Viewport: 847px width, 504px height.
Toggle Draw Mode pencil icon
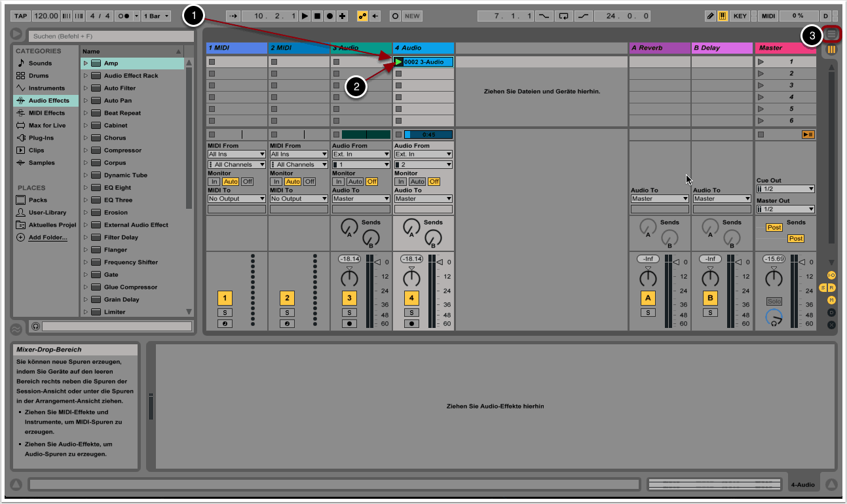(x=711, y=16)
